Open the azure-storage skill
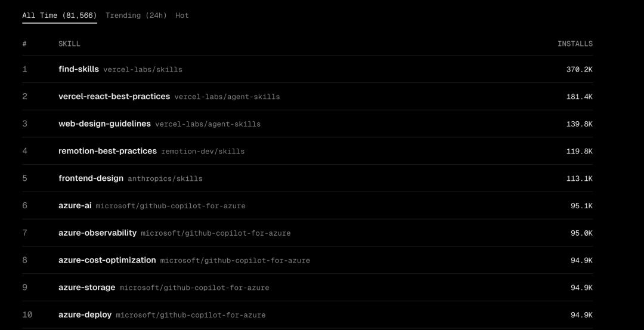This screenshot has height=330, width=644. coord(86,288)
